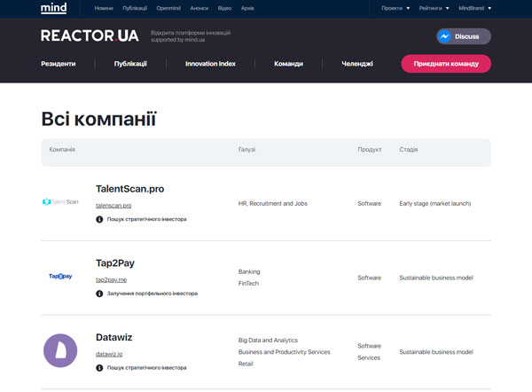Click the Discuss button

coord(464,36)
